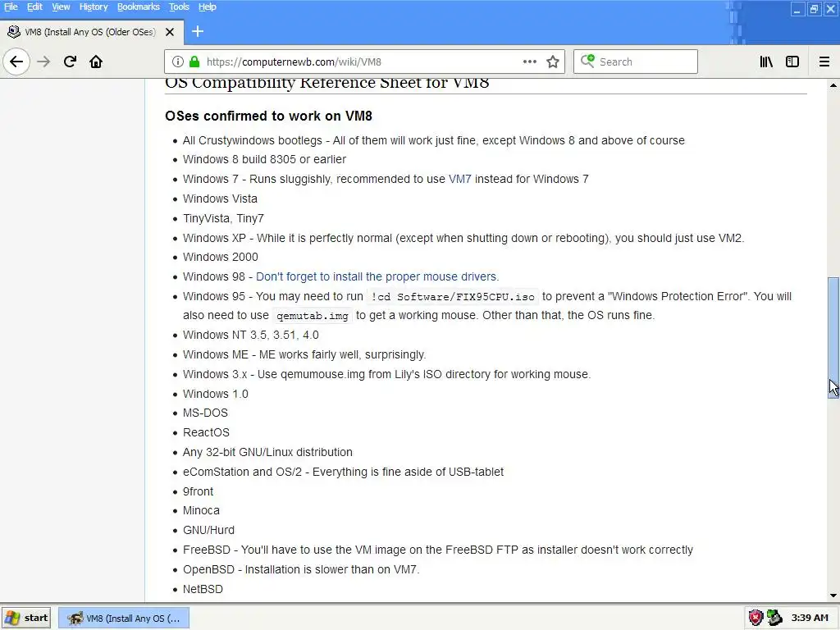
Task: Click the Windows 2000 list item
Action: tap(220, 257)
